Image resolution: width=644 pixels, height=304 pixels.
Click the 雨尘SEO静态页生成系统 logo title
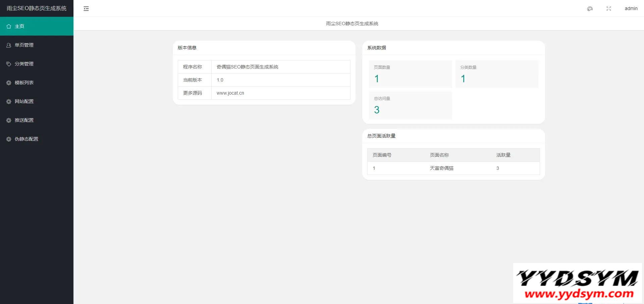[37, 8]
